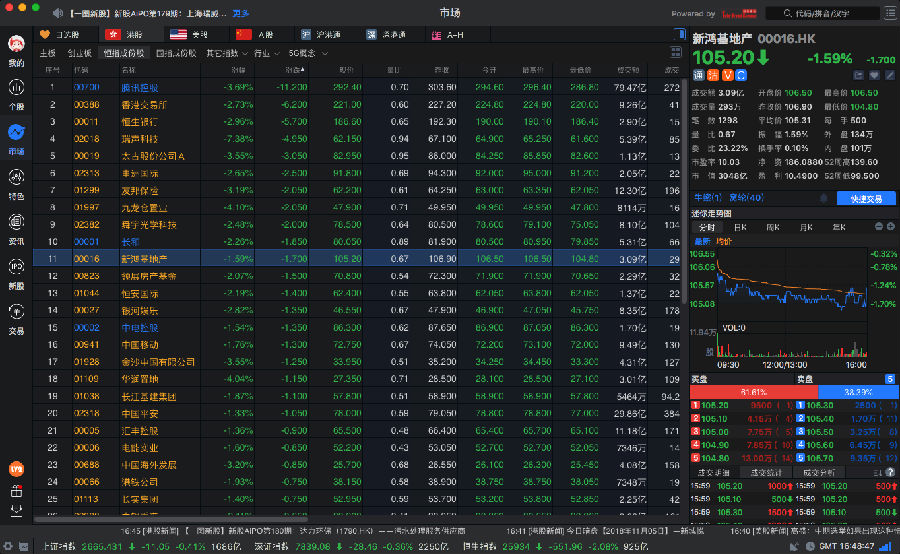Click the network signal bars icon
Image resolution: width=900 pixels, height=554 pixels.
click(886, 546)
